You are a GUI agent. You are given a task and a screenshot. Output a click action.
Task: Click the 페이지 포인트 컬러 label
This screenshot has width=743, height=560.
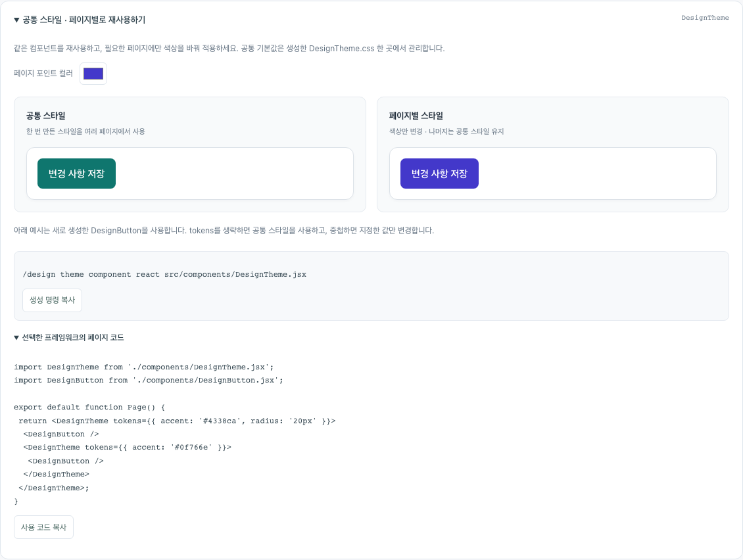[43, 74]
